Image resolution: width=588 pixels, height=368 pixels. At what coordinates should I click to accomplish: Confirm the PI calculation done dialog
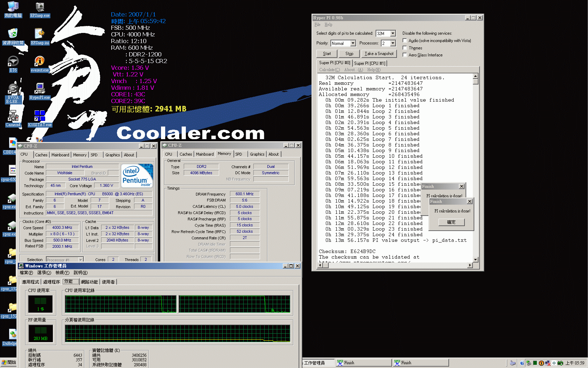(x=451, y=222)
